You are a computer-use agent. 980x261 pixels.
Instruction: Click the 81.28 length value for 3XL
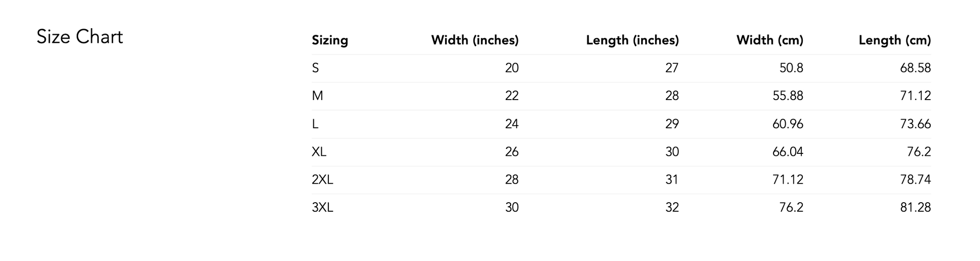click(x=916, y=207)
